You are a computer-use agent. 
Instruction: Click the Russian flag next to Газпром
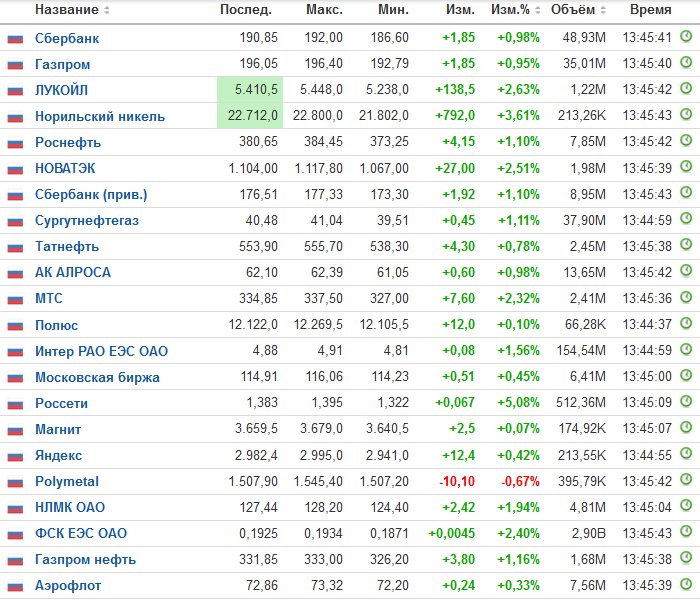[15, 65]
